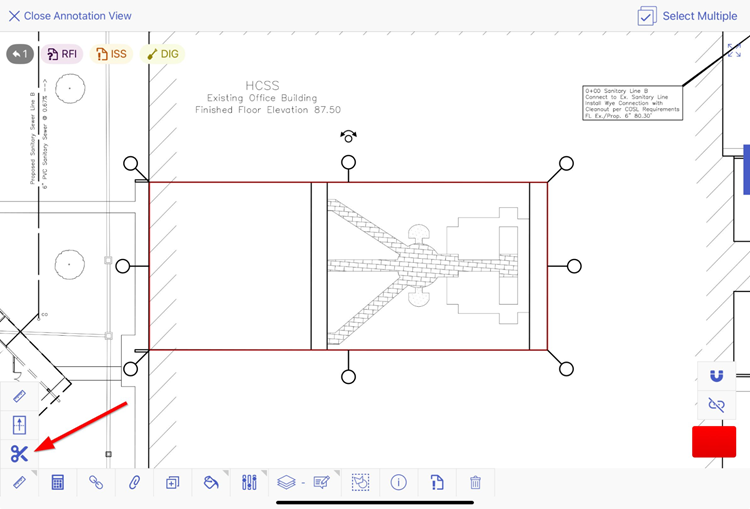Click the chain link icon
750x509 pixels.
click(x=96, y=482)
